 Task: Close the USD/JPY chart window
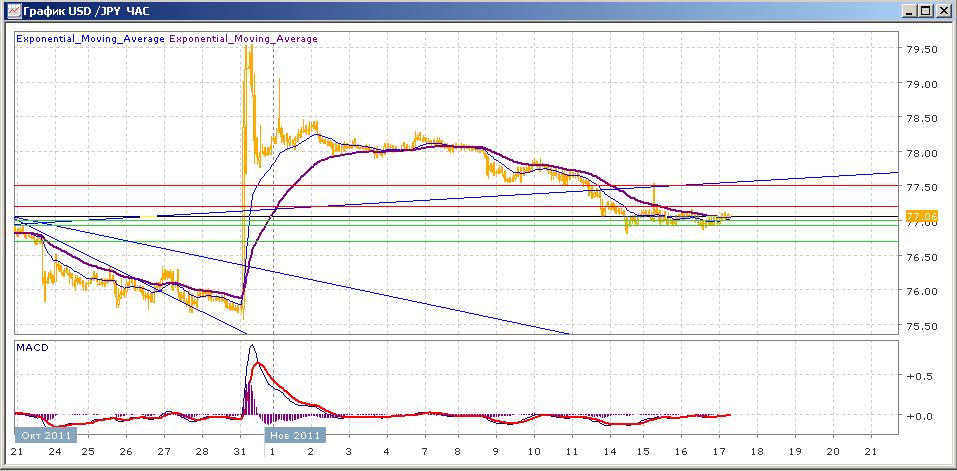click(942, 11)
